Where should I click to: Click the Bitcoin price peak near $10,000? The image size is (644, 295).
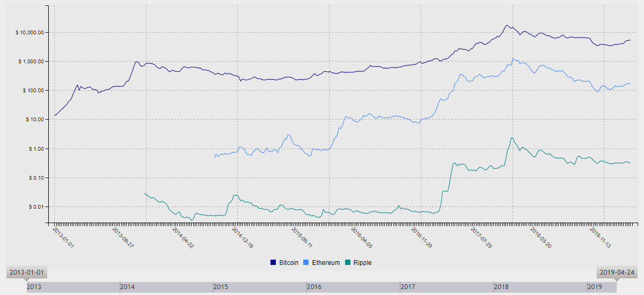[x=506, y=25]
